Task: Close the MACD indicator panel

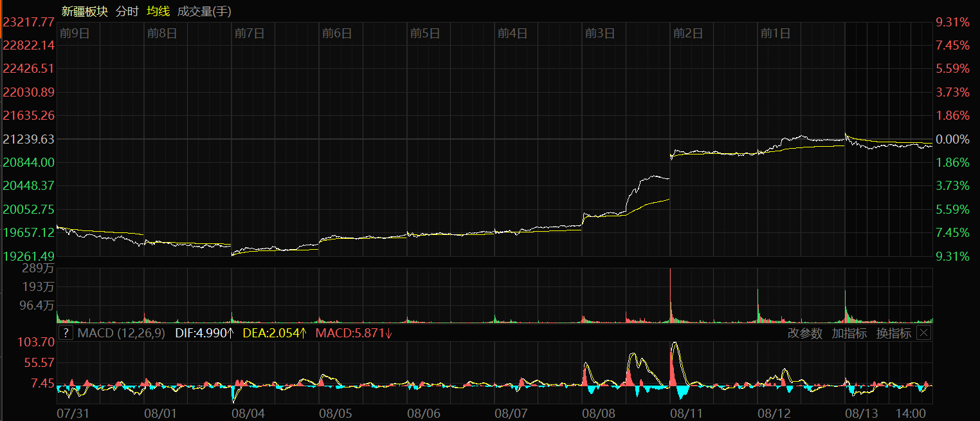Action: pyautogui.click(x=923, y=333)
